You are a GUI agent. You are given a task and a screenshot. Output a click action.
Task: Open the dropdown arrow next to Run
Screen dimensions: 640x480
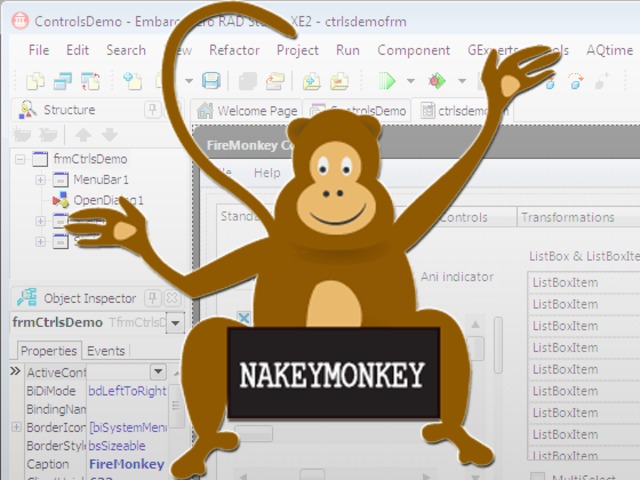411,81
